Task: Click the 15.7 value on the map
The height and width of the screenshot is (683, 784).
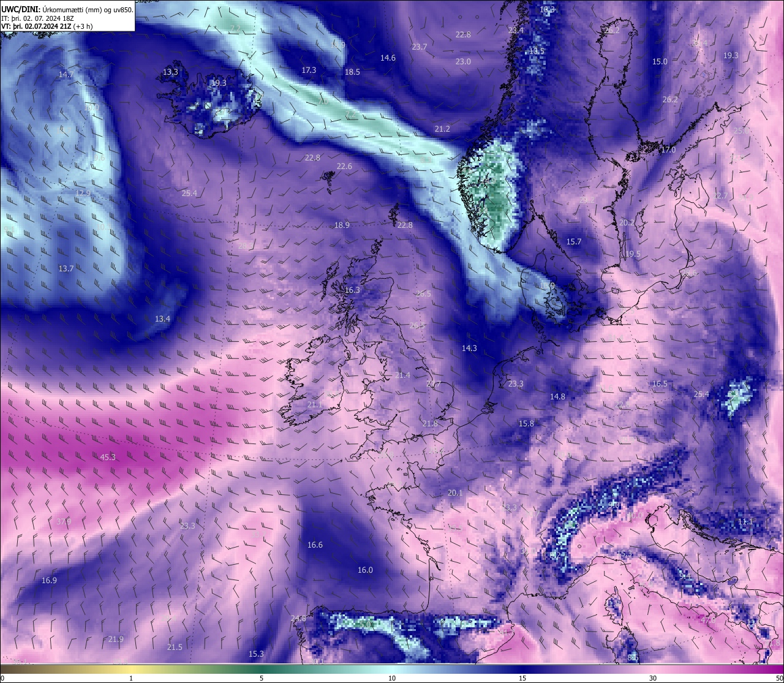Action: (x=574, y=241)
